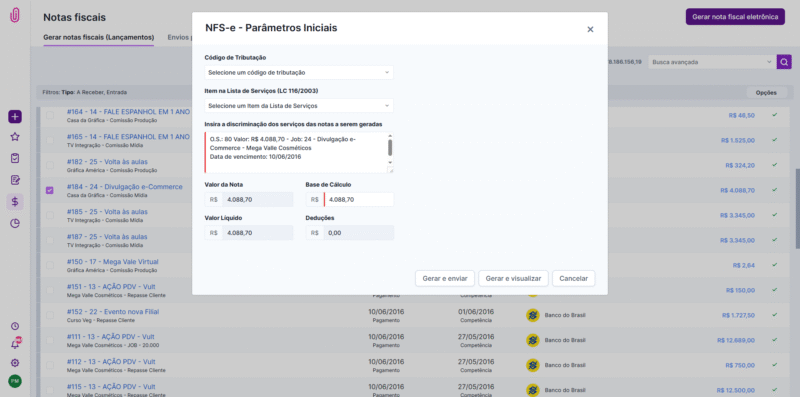This screenshot has height=397, width=800.
Task: Click Gerar nota fiscal eletrônica button
Action: point(735,16)
